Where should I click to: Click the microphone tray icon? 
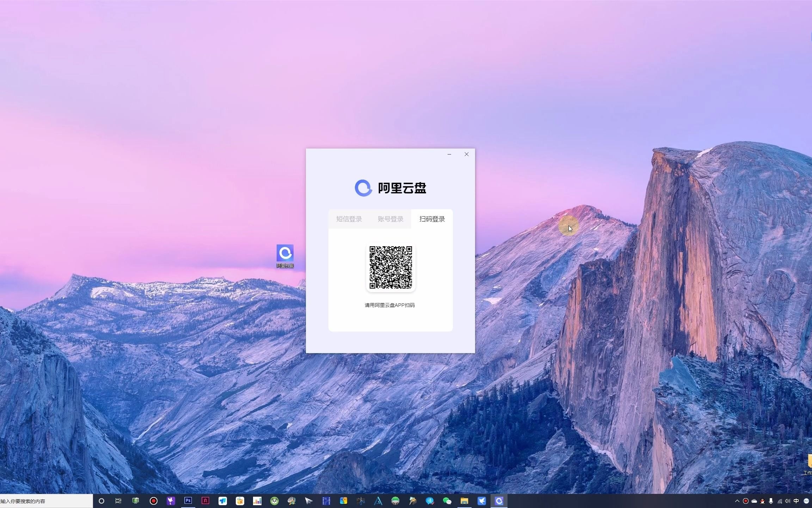pos(771,501)
